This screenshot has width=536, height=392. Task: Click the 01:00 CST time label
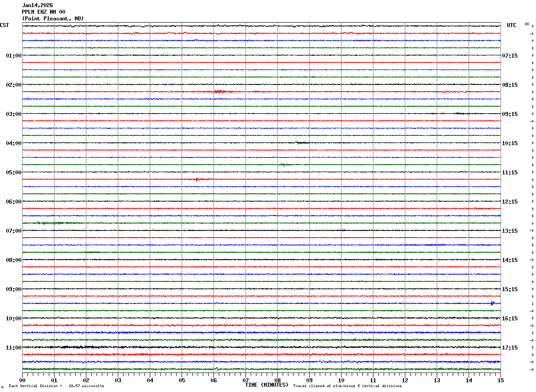tap(14, 56)
